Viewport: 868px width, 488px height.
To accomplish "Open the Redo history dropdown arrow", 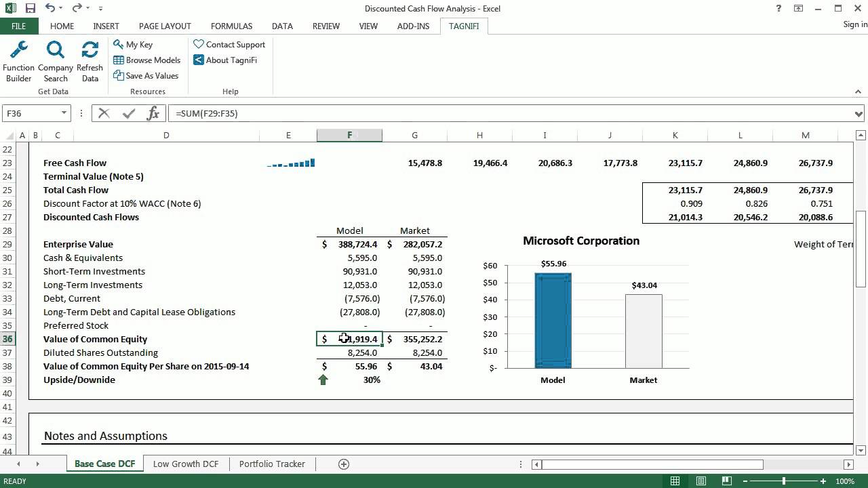I will [89, 9].
